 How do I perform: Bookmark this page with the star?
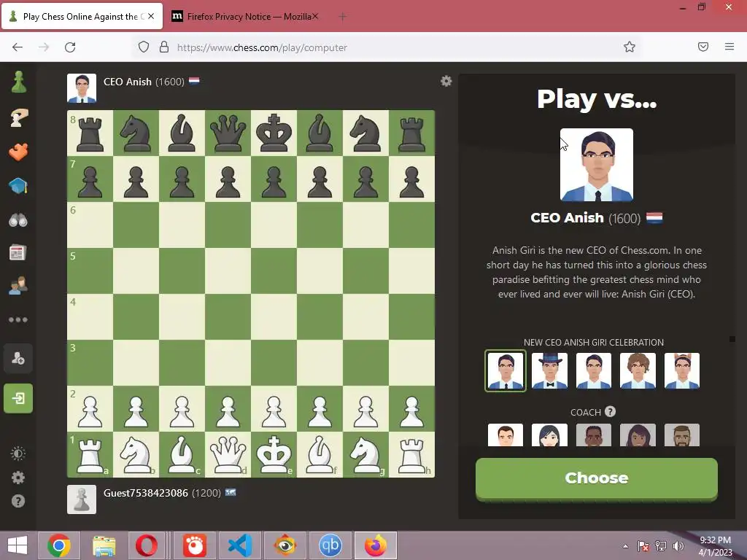click(630, 47)
